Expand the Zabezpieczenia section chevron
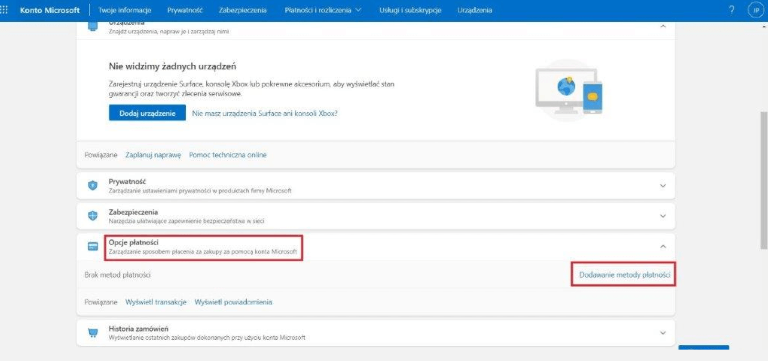The height and width of the screenshot is (361, 768). tap(663, 216)
